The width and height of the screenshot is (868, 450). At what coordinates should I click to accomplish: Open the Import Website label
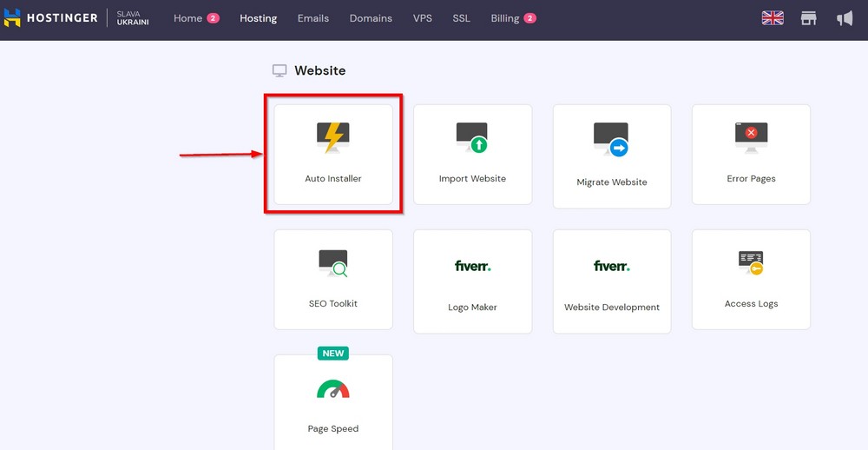[x=472, y=178]
